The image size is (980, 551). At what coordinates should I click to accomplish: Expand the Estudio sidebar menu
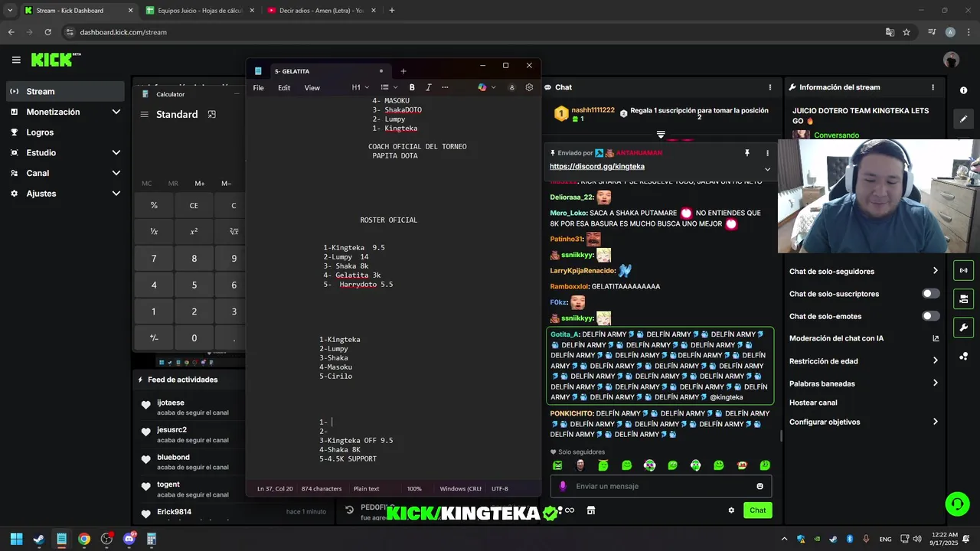coord(65,152)
